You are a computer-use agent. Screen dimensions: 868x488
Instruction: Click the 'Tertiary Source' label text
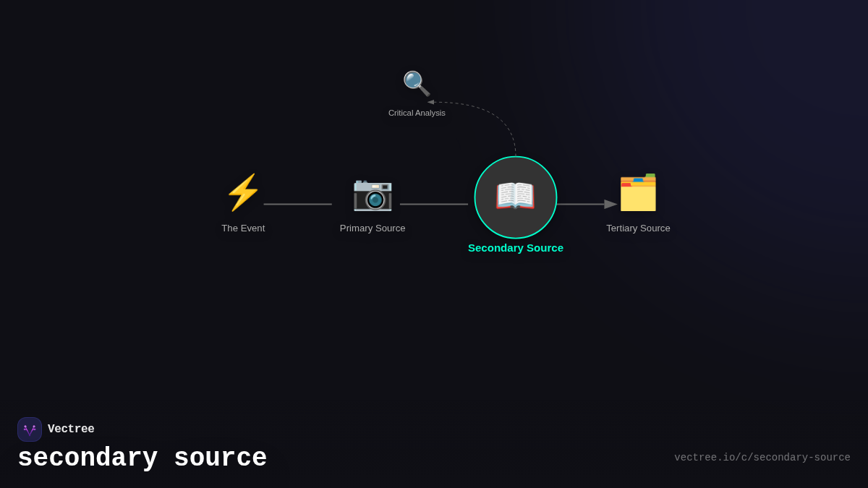pos(638,228)
